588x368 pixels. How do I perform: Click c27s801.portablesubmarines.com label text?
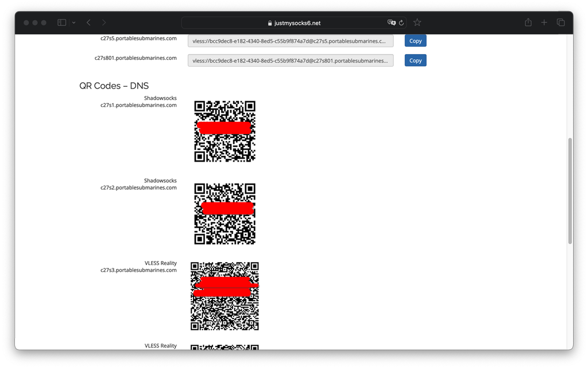point(136,58)
